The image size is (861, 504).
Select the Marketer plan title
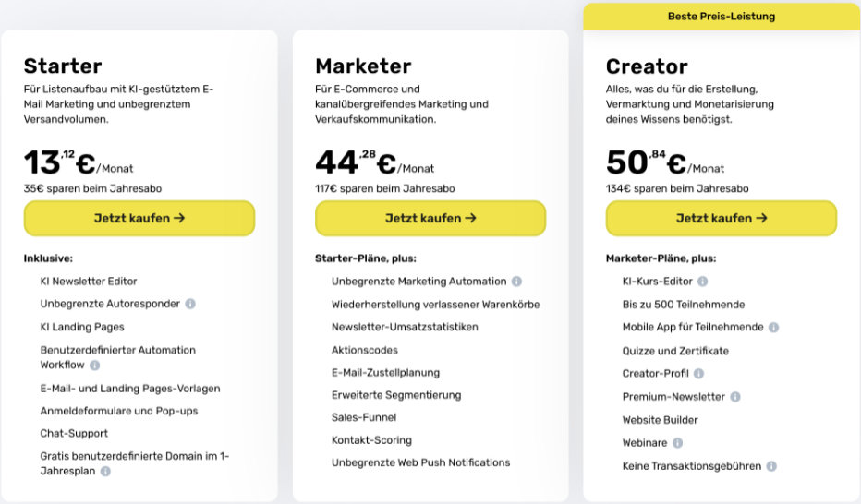(x=363, y=66)
